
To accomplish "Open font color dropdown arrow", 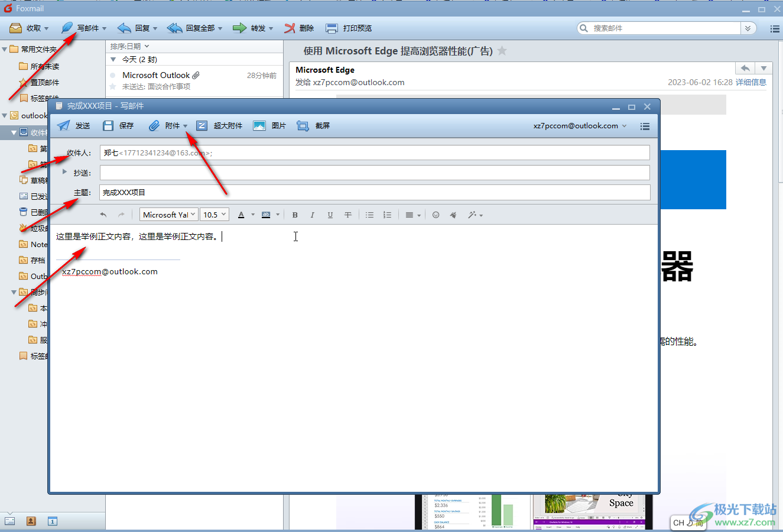I will click(x=253, y=215).
